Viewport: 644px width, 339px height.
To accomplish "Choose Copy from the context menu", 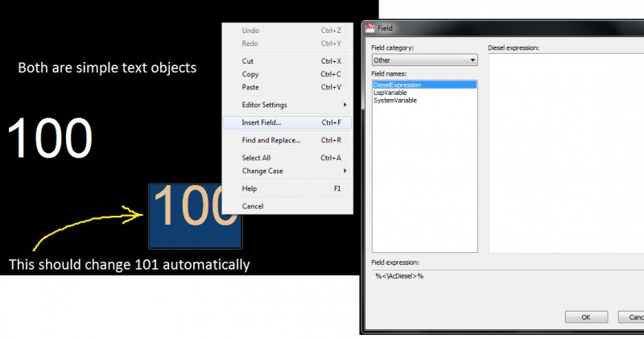I will click(x=287, y=74).
